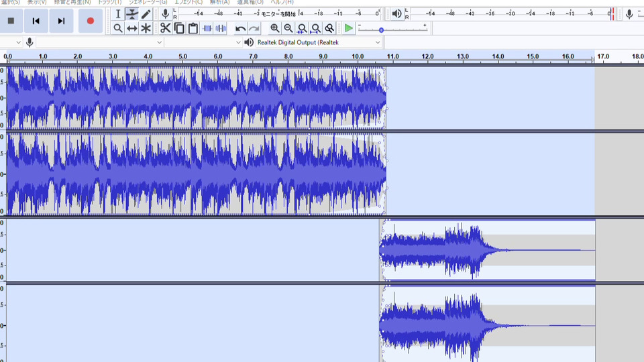The height and width of the screenshot is (362, 644).
Task: Choose the Multi-tool asterisk icon
Action: (x=146, y=28)
